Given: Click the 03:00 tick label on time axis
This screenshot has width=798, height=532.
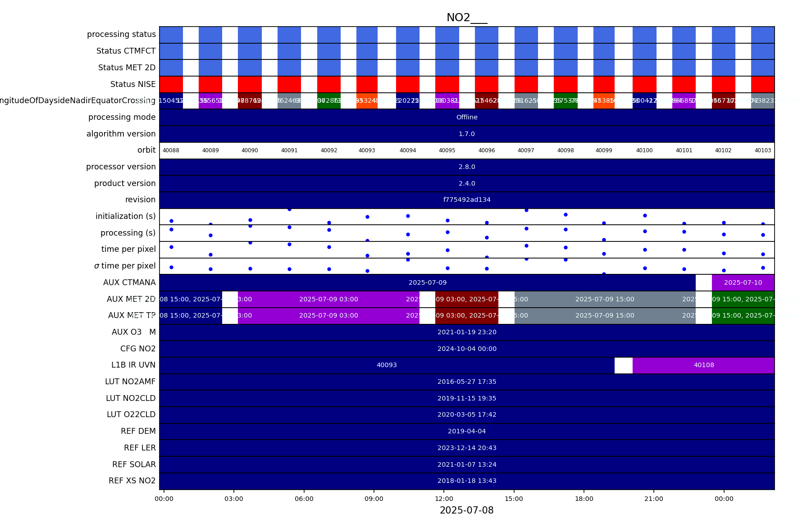Looking at the screenshot, I should point(234,499).
